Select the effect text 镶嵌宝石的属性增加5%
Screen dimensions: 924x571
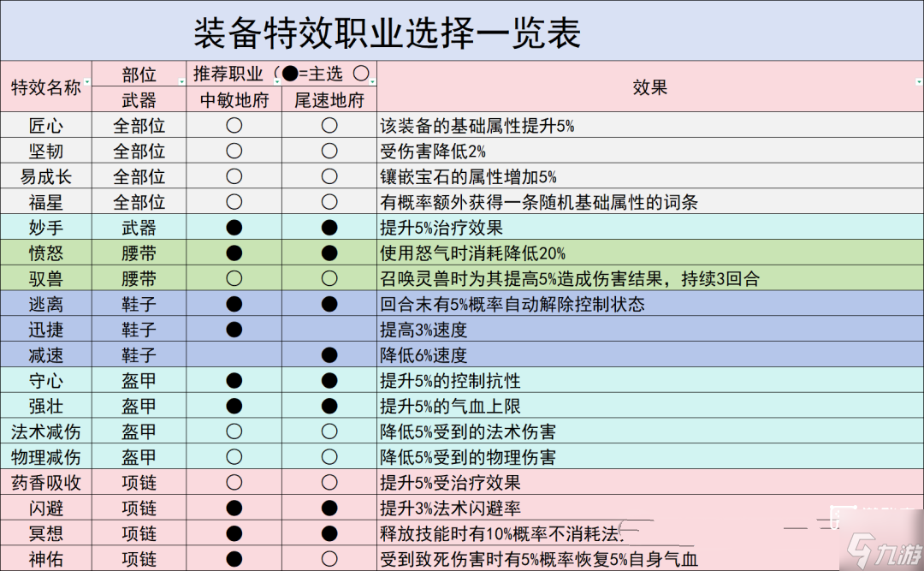pyautogui.click(x=468, y=176)
